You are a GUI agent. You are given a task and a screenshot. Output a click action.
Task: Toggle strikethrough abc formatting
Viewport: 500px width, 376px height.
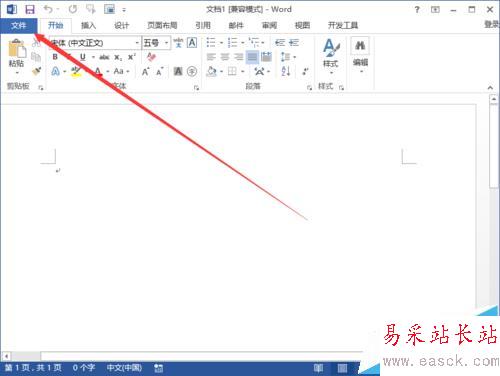104,57
